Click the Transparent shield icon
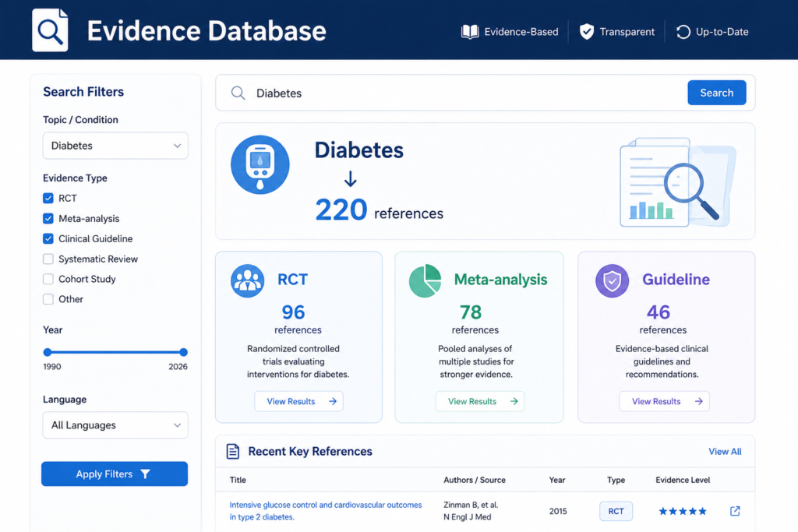Image resolution: width=798 pixels, height=532 pixels. pyautogui.click(x=586, y=31)
